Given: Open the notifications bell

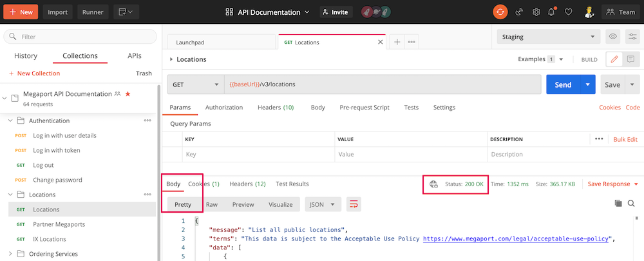Looking at the screenshot, I should tap(551, 12).
